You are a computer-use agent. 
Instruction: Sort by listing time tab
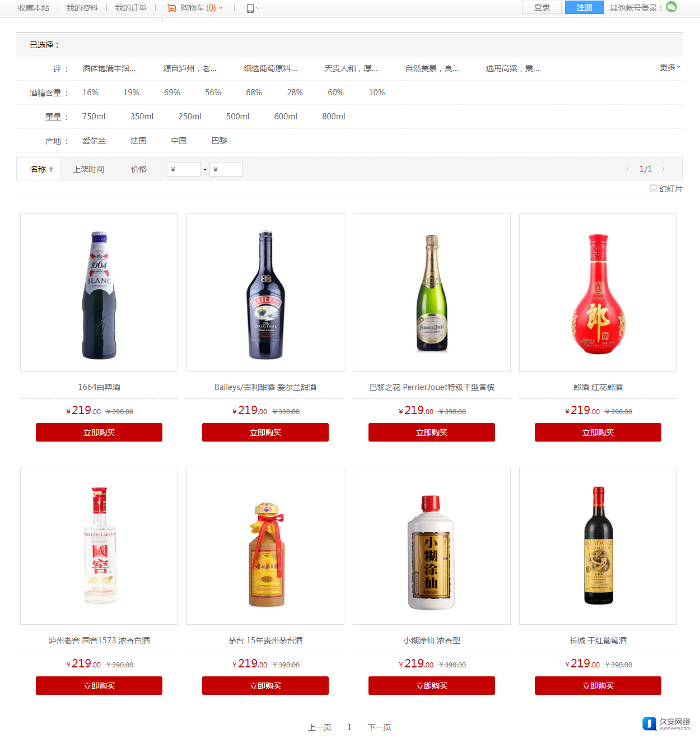(x=88, y=169)
